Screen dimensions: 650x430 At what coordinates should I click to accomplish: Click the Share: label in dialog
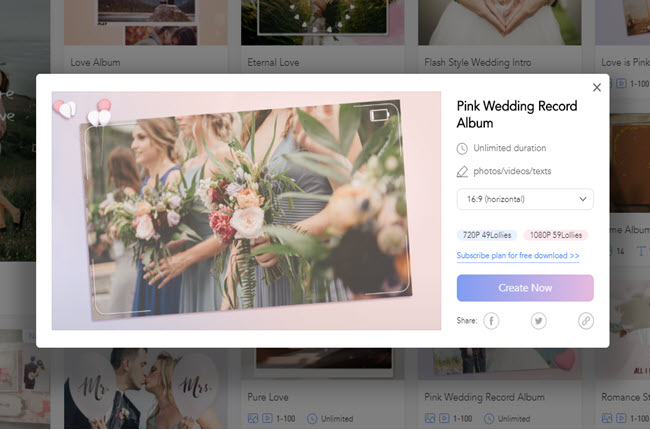[x=467, y=321]
